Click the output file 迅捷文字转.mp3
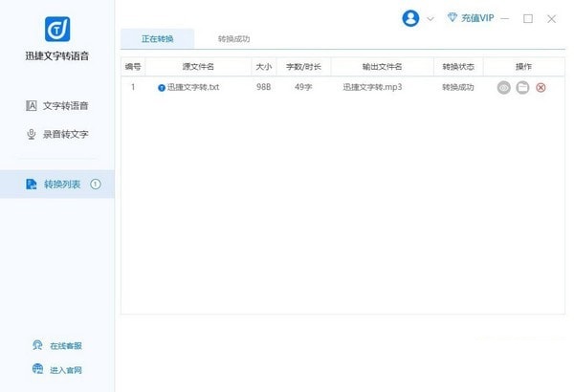The image size is (574, 392). click(372, 87)
